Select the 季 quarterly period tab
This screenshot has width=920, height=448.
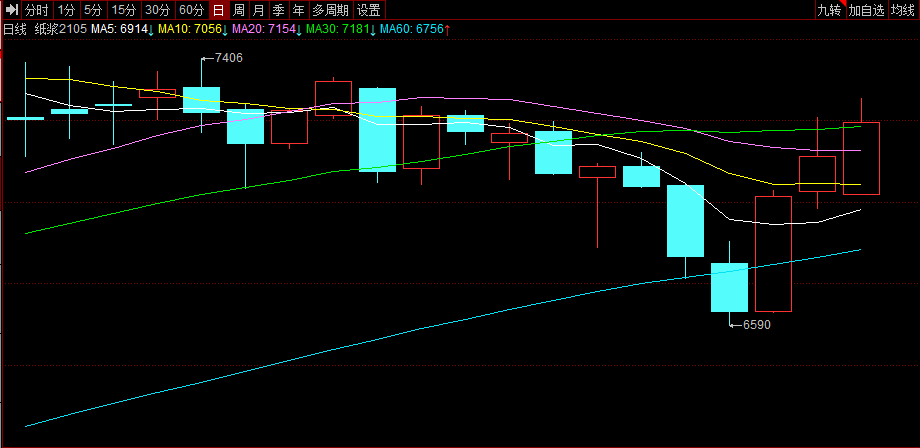pyautogui.click(x=278, y=9)
